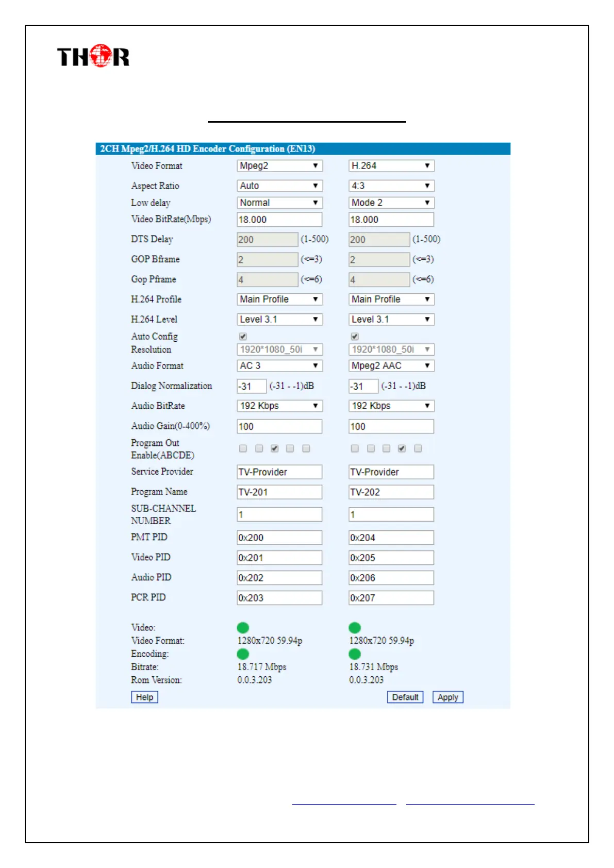Click the TV-201 Program Name field
Image resolution: width=614 pixels, height=868 pixels.
pos(279,492)
